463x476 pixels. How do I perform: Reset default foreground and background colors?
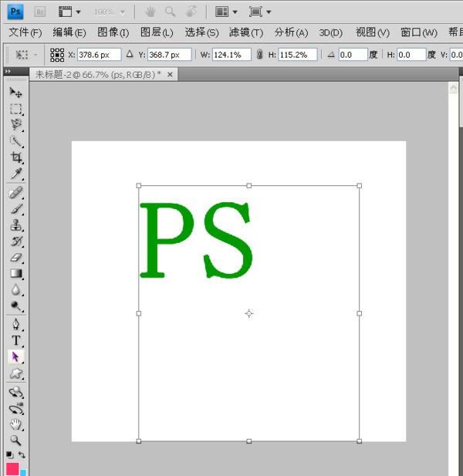(x=10, y=454)
